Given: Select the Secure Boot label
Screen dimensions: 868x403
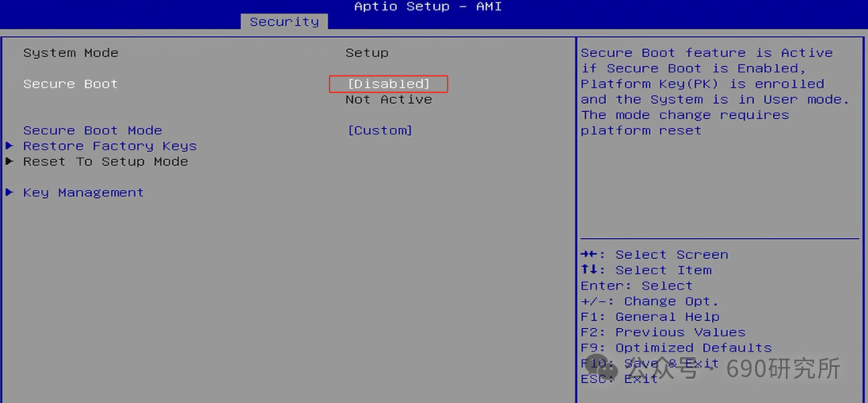Looking at the screenshot, I should (x=70, y=84).
